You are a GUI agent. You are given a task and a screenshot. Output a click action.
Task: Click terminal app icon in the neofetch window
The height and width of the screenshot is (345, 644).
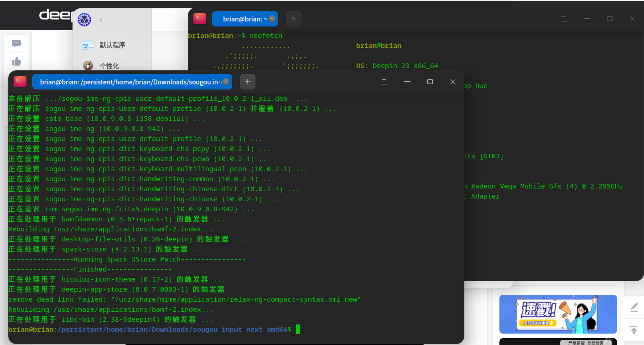(x=200, y=19)
